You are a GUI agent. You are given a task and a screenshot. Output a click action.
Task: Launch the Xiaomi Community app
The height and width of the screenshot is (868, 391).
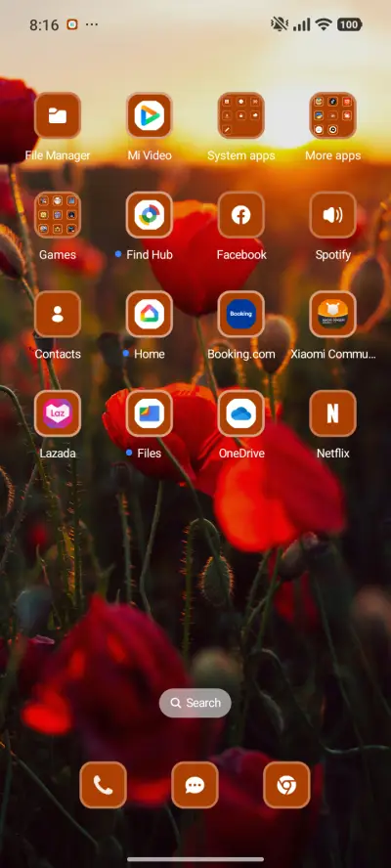[x=333, y=314]
